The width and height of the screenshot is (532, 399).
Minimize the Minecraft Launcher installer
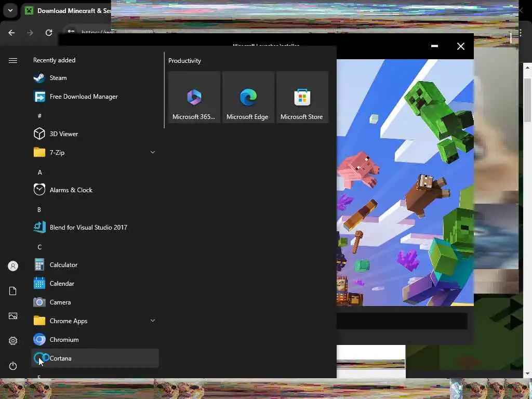pyautogui.click(x=434, y=46)
